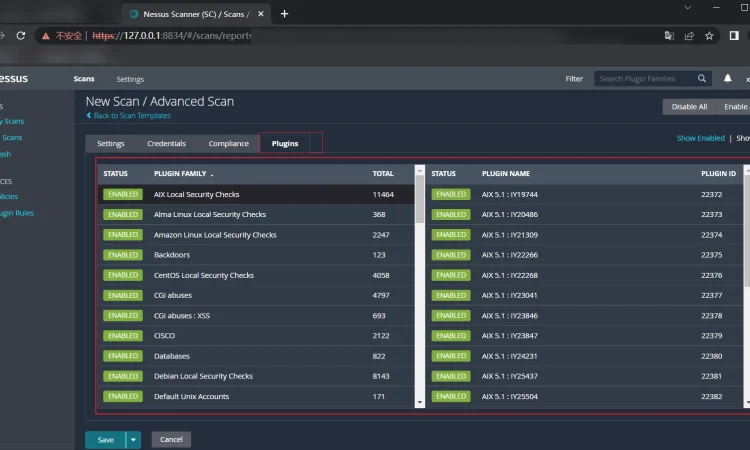Close the Nessus Scanner tab

pyautogui.click(x=261, y=14)
